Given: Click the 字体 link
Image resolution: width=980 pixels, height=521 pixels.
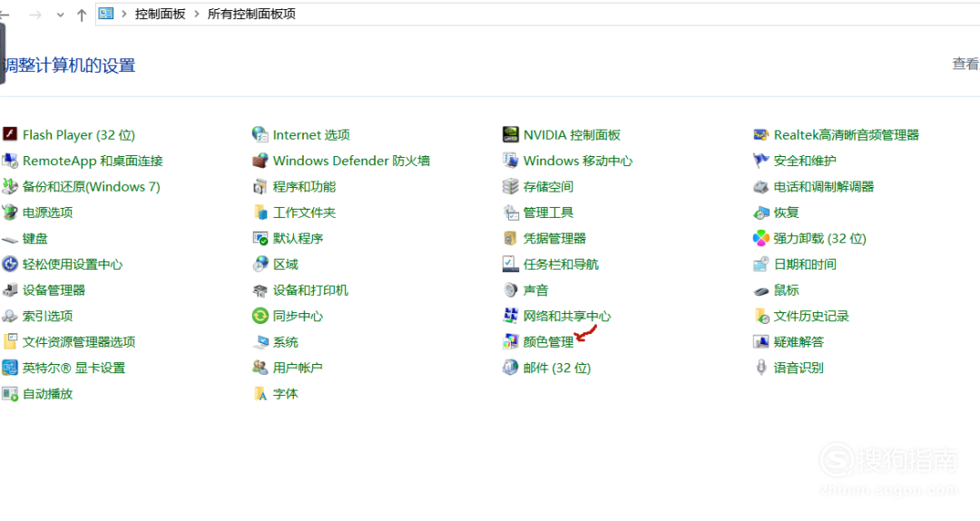Looking at the screenshot, I should tap(286, 394).
